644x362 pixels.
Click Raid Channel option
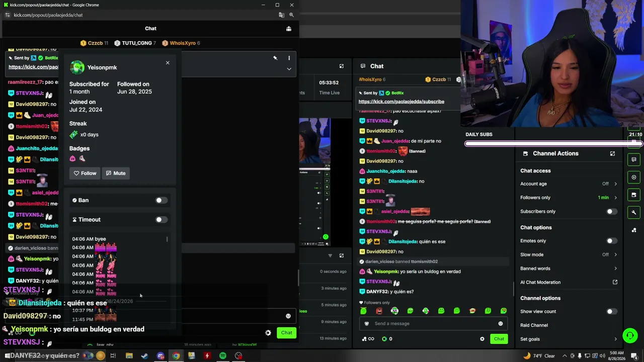pyautogui.click(x=534, y=325)
